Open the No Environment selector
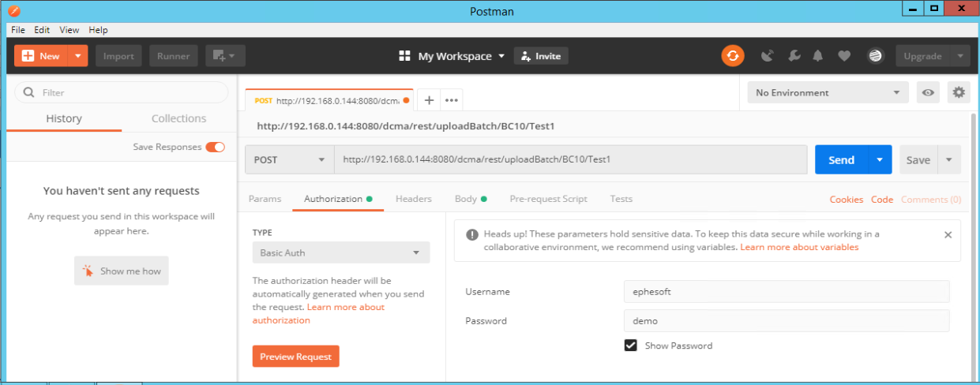Image resolution: width=980 pixels, height=385 pixels. coord(828,92)
